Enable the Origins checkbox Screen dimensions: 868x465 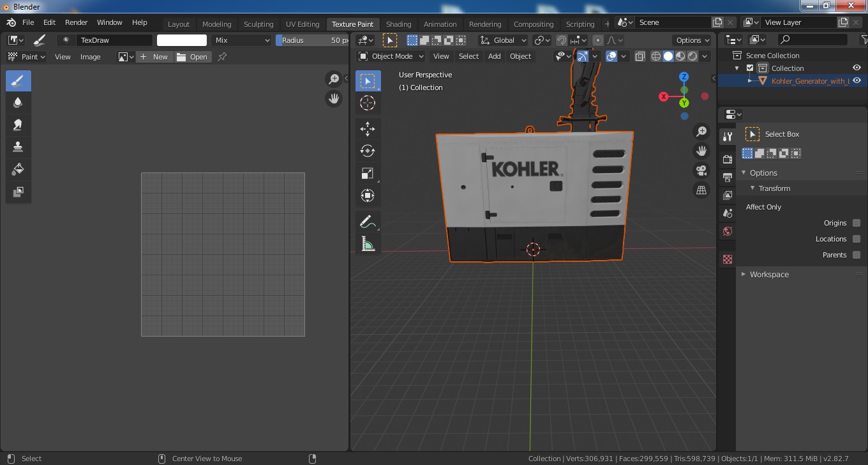pyautogui.click(x=857, y=223)
